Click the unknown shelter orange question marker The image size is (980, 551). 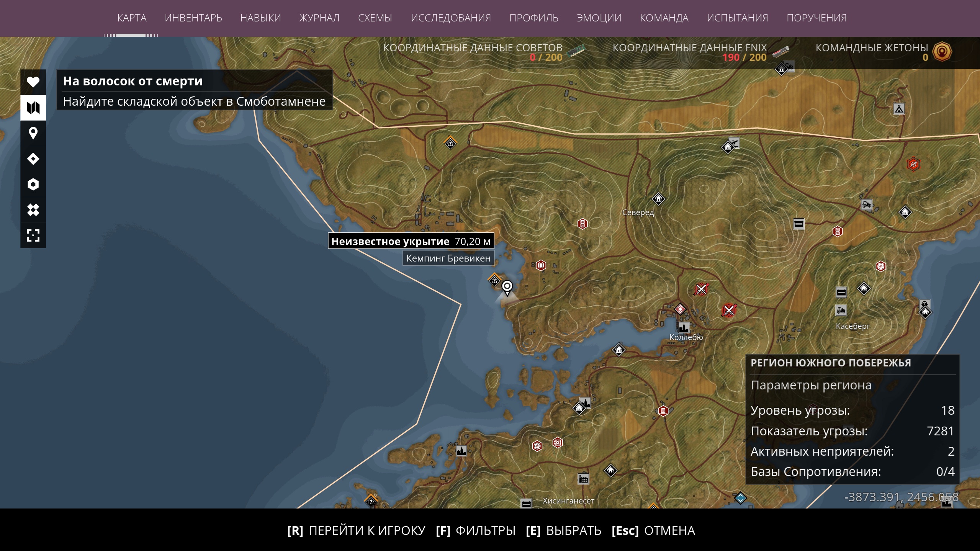point(494,280)
